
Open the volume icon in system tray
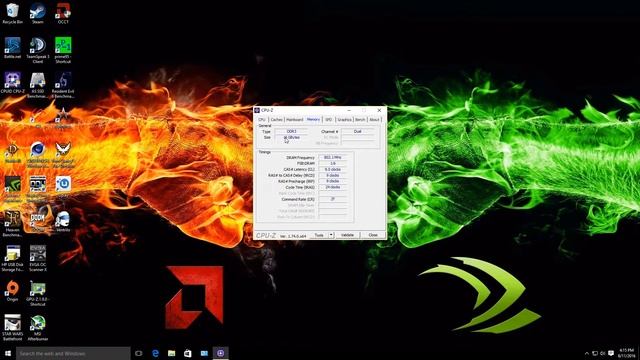603,353
